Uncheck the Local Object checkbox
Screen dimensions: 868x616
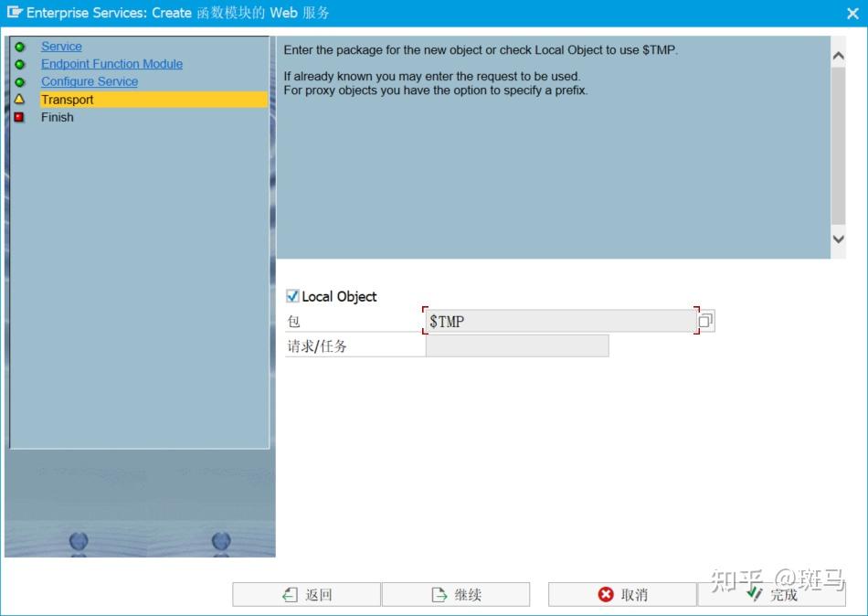(x=291, y=295)
